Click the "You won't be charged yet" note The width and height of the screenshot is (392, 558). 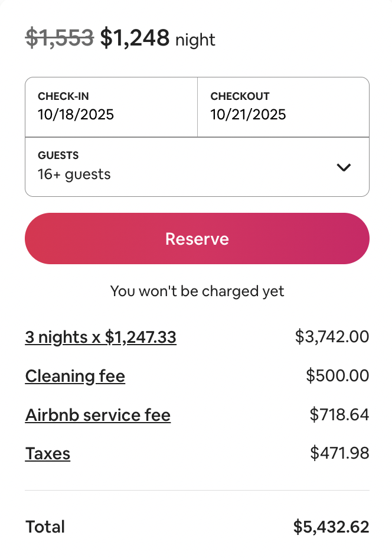point(197,291)
